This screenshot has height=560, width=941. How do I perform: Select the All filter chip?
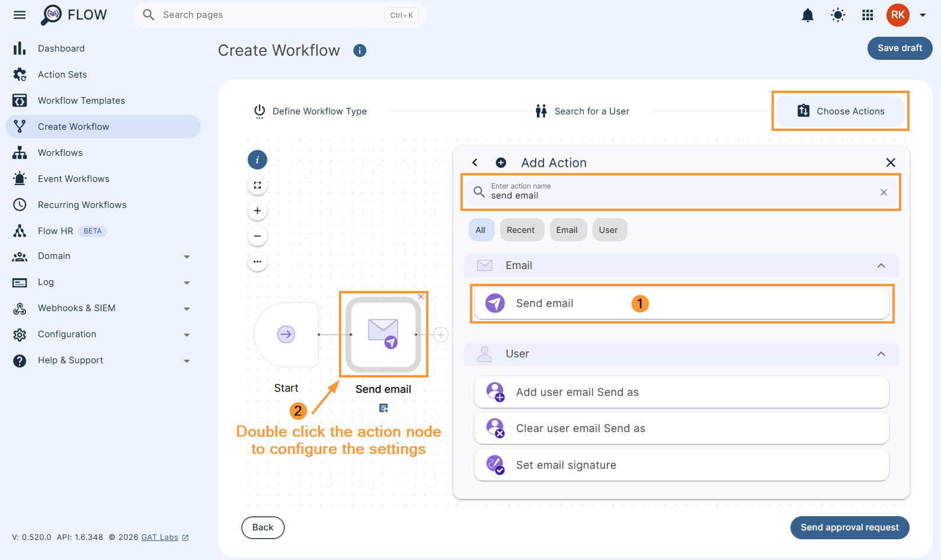click(x=481, y=230)
